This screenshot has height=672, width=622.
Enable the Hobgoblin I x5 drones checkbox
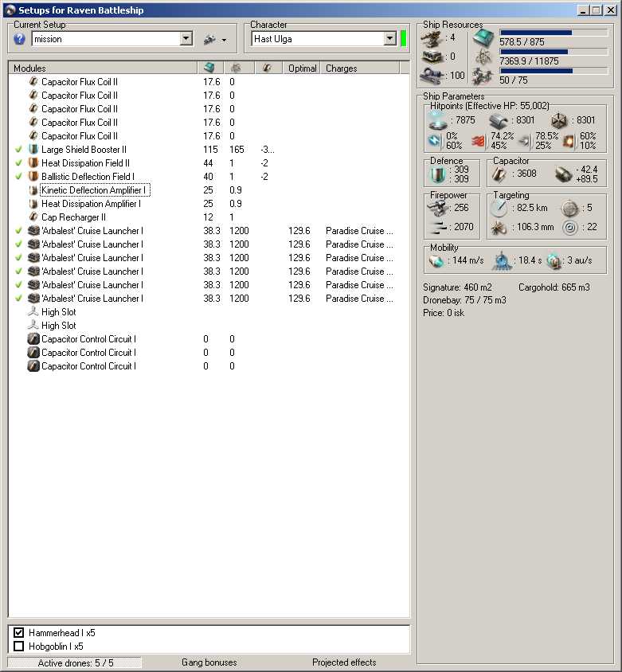tap(18, 646)
